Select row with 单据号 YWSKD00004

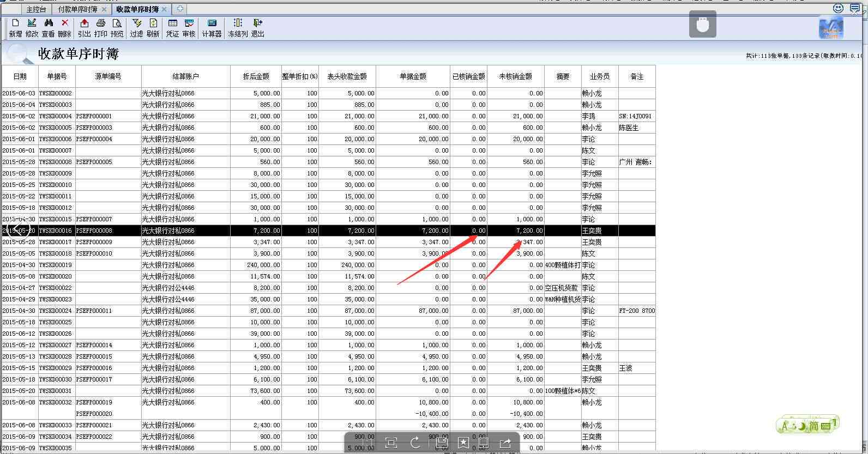pos(328,116)
